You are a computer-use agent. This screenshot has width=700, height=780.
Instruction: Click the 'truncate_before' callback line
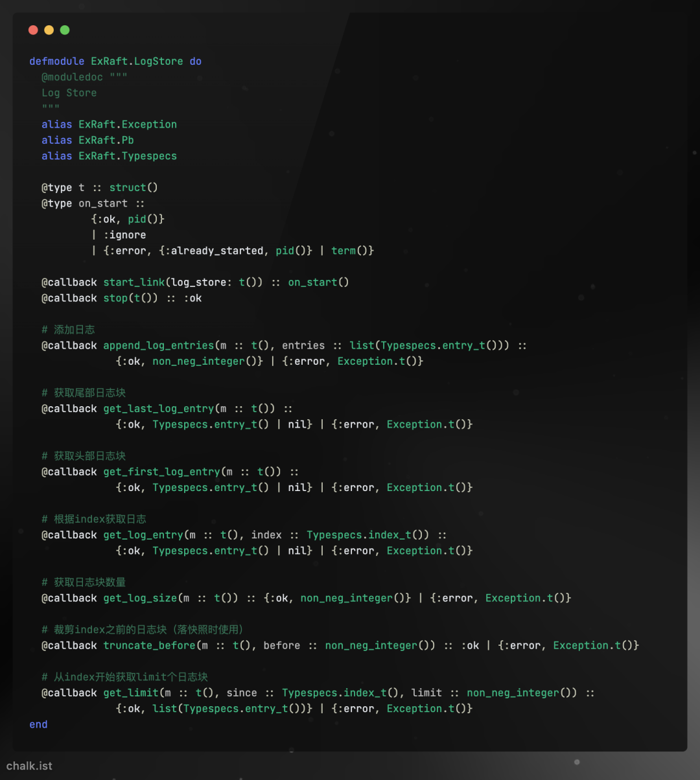340,645
